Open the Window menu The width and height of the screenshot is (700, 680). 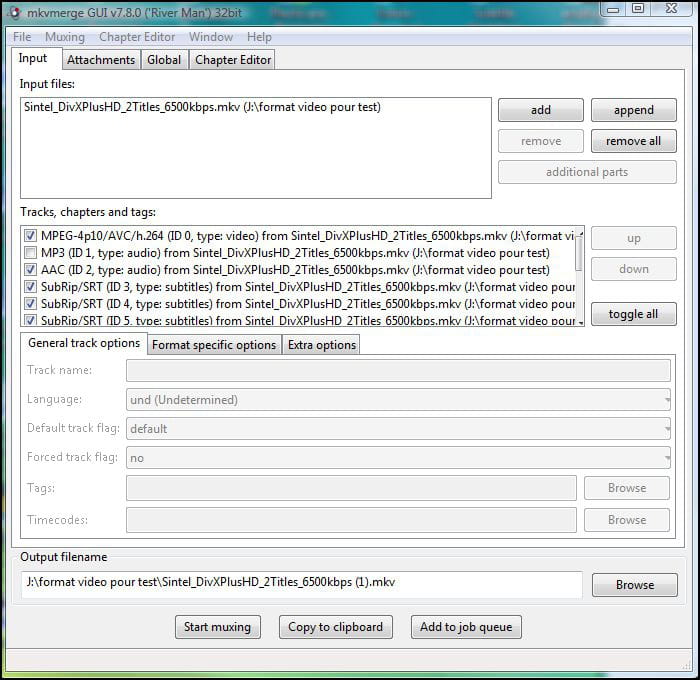pos(211,37)
